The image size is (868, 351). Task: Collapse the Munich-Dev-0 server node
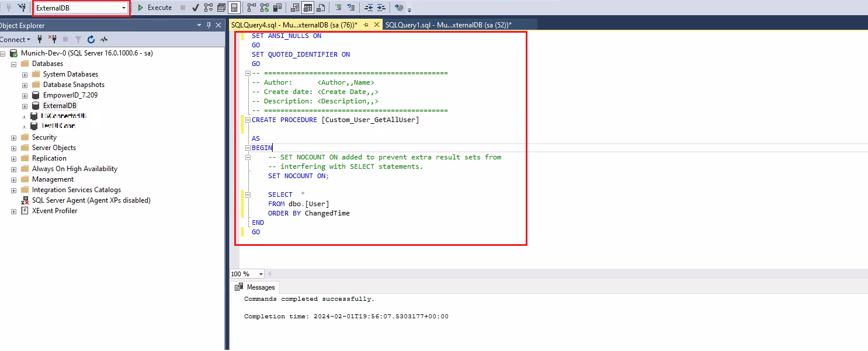click(3, 53)
